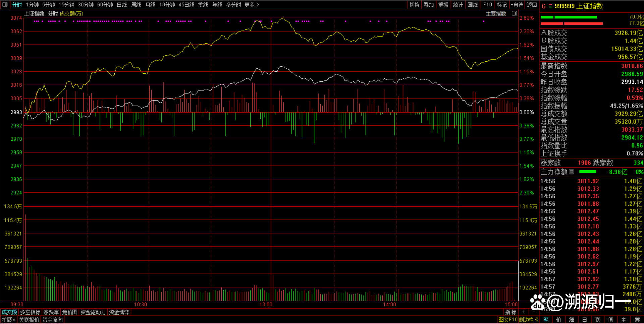
Task: Select the 价 view in the bottom-right bar
Action: click(559, 320)
